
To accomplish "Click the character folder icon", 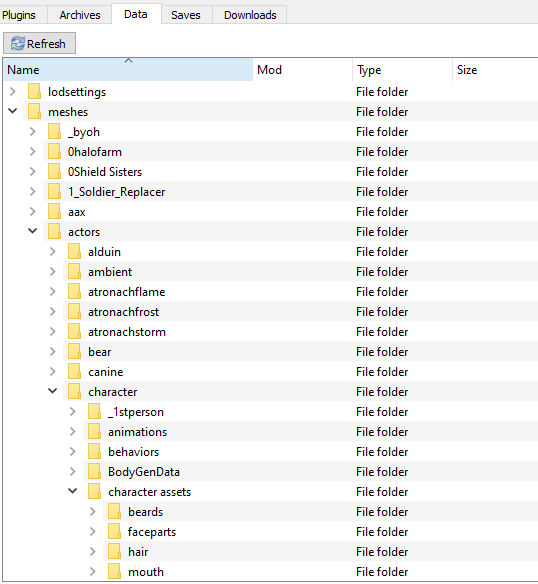I will (75, 392).
